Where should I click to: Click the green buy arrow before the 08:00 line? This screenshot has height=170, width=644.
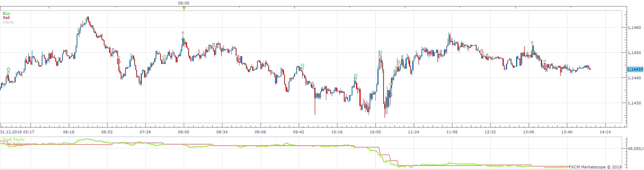(164, 57)
